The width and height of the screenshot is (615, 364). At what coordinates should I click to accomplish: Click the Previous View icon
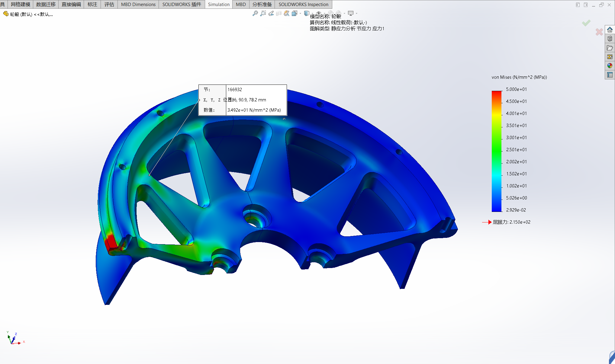(271, 13)
